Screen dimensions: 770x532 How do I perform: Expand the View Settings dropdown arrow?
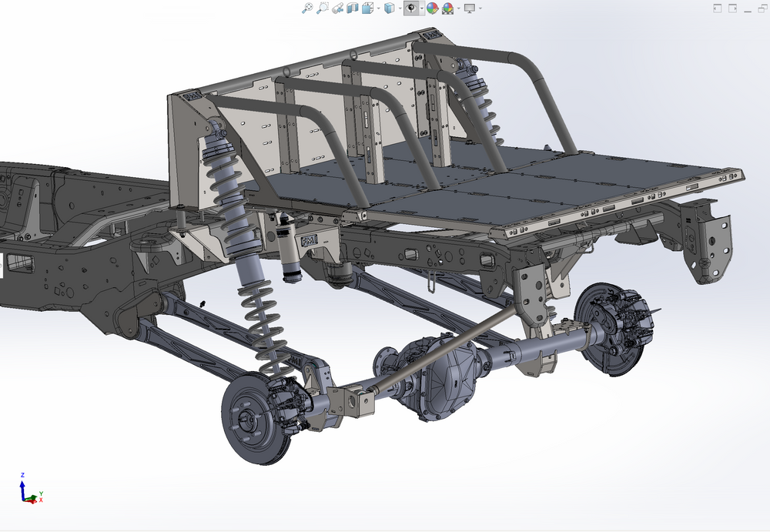[480, 8]
